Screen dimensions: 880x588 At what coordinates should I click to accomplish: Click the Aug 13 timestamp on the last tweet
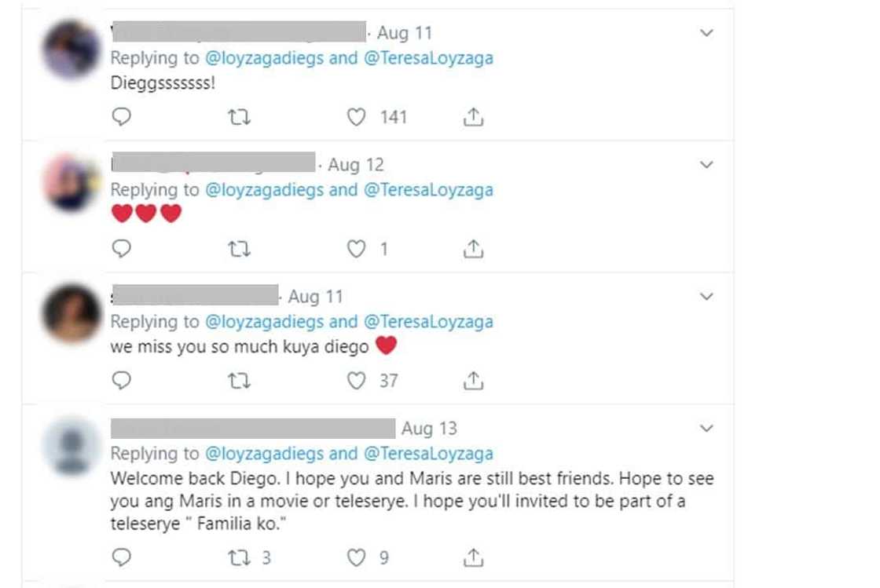click(428, 429)
